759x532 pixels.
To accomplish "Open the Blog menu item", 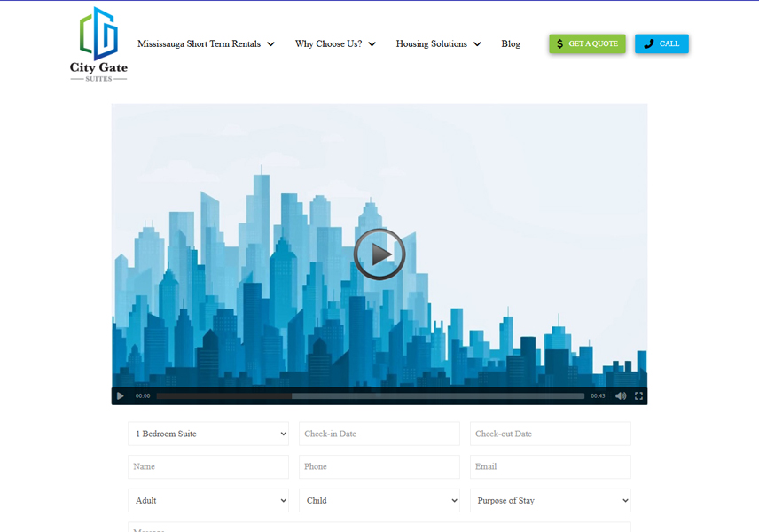I will (511, 44).
